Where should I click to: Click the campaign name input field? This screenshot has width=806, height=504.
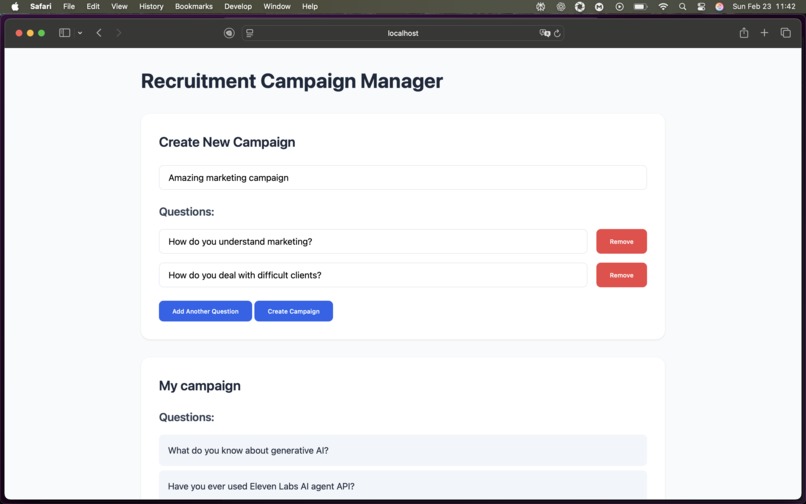[x=402, y=177]
